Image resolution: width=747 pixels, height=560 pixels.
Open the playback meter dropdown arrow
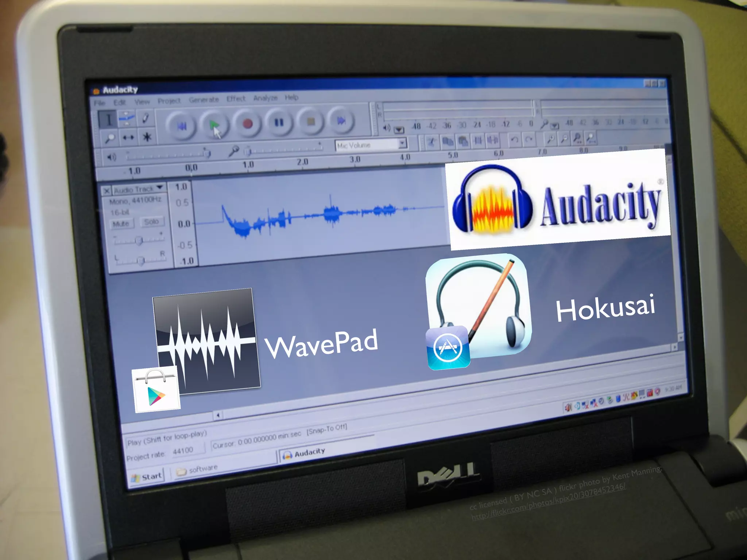399,129
